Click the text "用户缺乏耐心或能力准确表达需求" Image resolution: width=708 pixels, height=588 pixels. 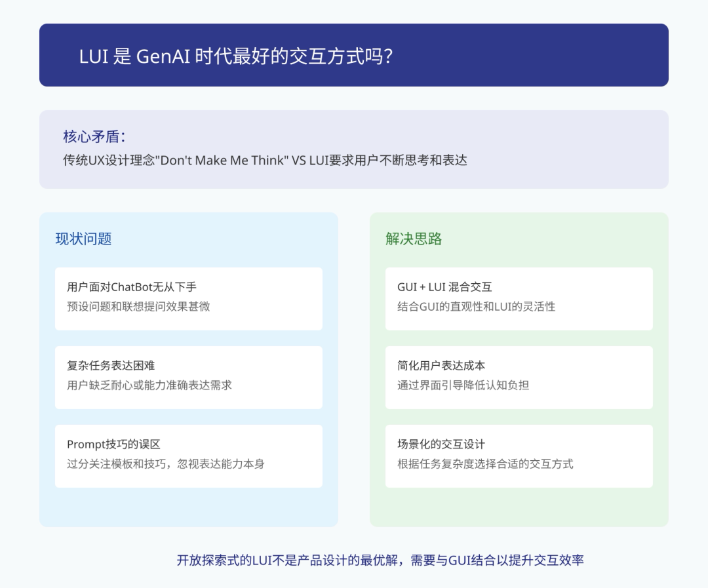149,385
